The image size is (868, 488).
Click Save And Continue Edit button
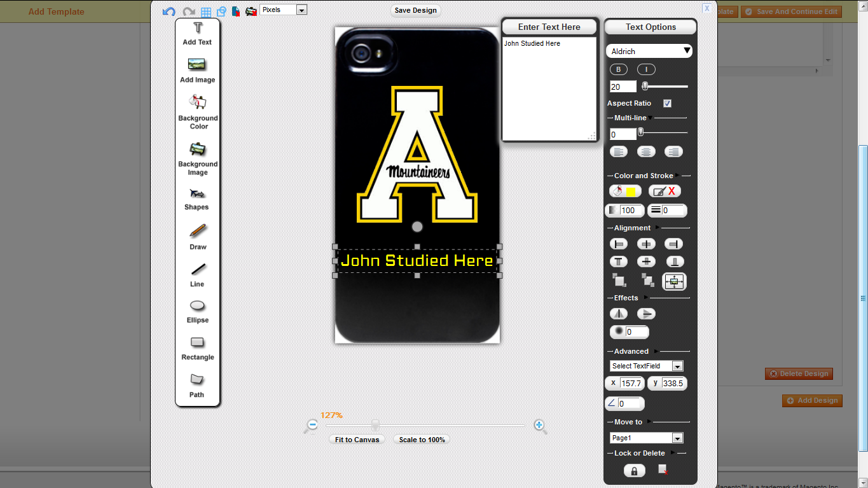[791, 11]
